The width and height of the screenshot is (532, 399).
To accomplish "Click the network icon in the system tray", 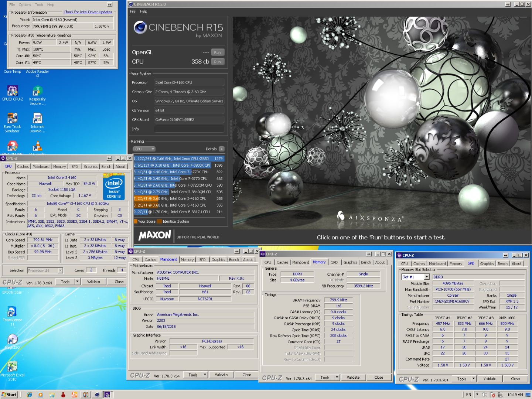I will (500, 395).
